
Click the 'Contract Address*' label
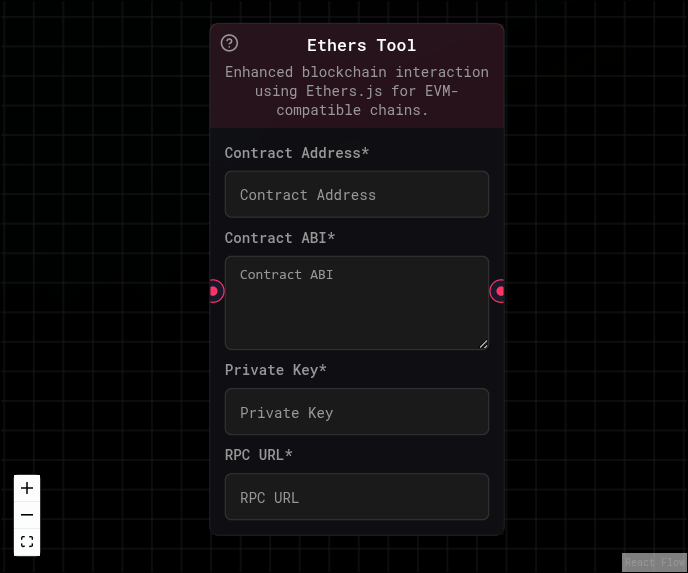[x=297, y=153]
